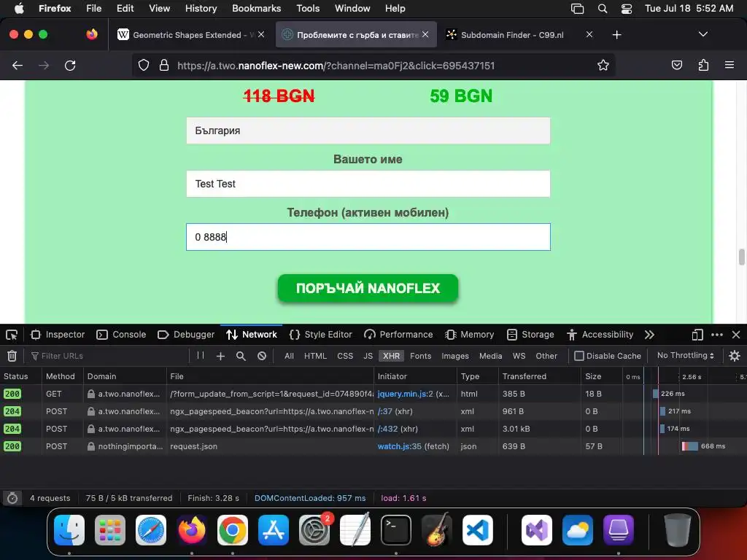Toggle the CSS filter
Screen dimensions: 747x560
click(345, 356)
